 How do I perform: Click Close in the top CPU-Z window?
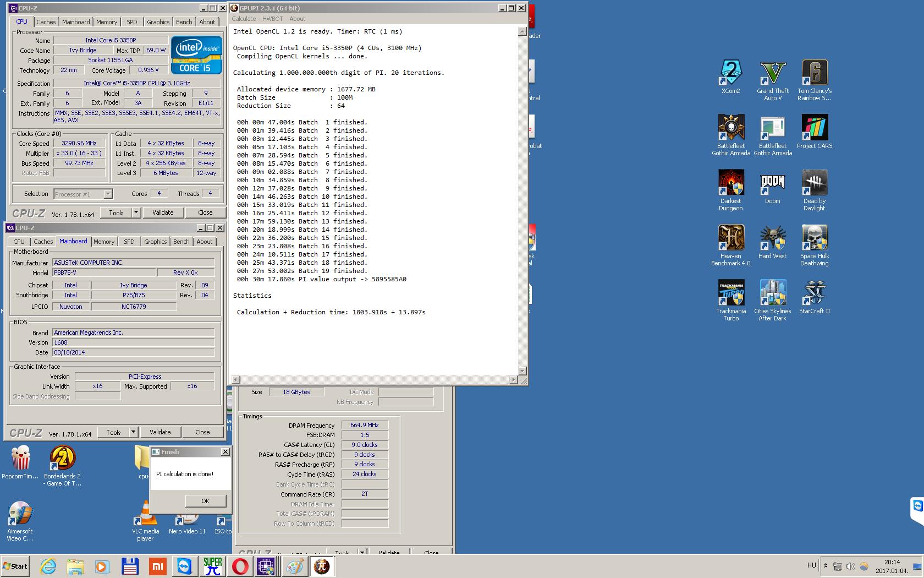pos(205,212)
